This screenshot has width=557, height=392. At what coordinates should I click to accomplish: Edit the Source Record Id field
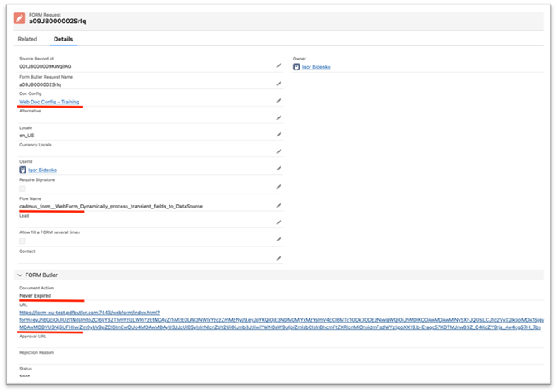coord(280,65)
